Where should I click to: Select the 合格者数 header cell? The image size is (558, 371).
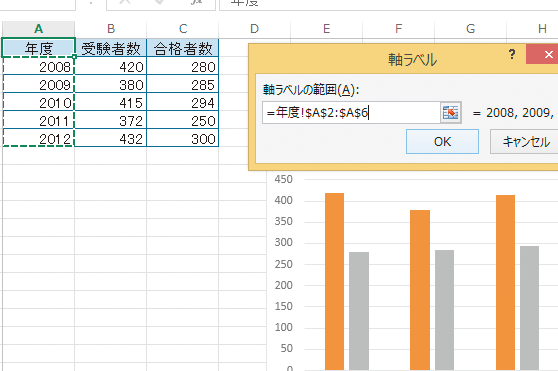point(183,48)
